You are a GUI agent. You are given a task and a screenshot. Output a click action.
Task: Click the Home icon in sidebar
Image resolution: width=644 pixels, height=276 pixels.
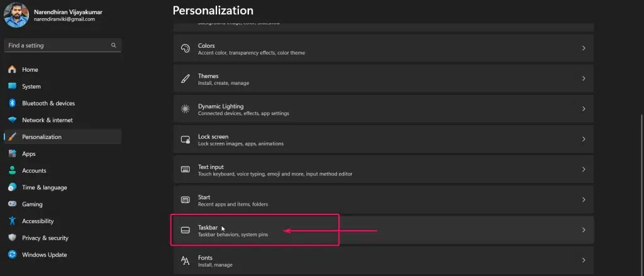tap(13, 69)
